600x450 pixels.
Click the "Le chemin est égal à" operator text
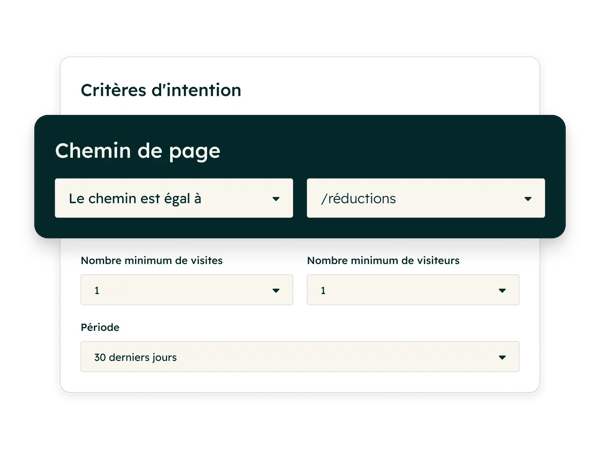coord(135,199)
